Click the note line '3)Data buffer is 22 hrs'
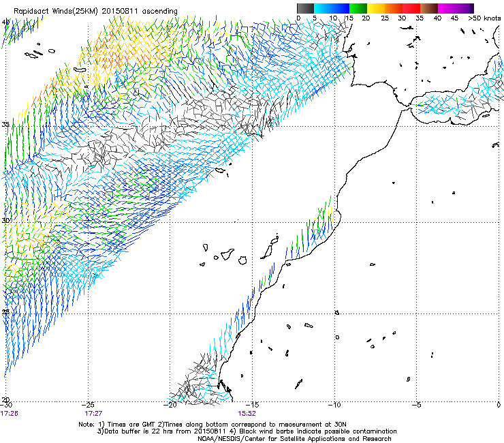 point(247,431)
